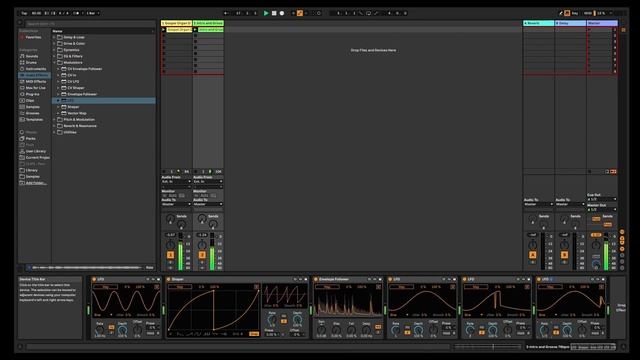The image size is (640, 360).
Task: Open the multimap icon in first LFO
Action: tap(157, 287)
